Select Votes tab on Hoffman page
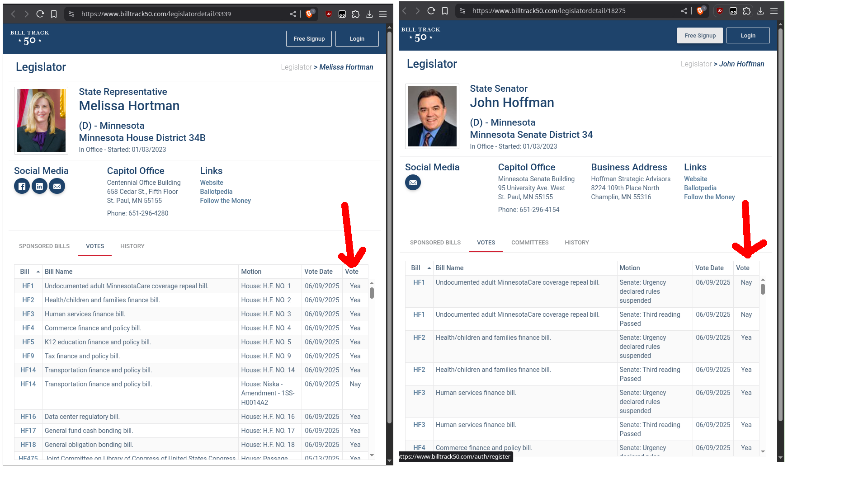The height and width of the screenshot is (488, 868). tap(486, 243)
